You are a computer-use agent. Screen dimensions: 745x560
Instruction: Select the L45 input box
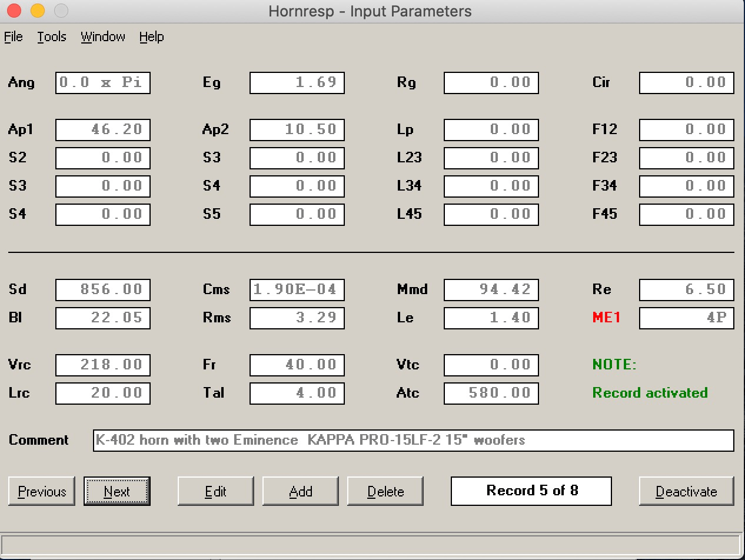point(491,215)
